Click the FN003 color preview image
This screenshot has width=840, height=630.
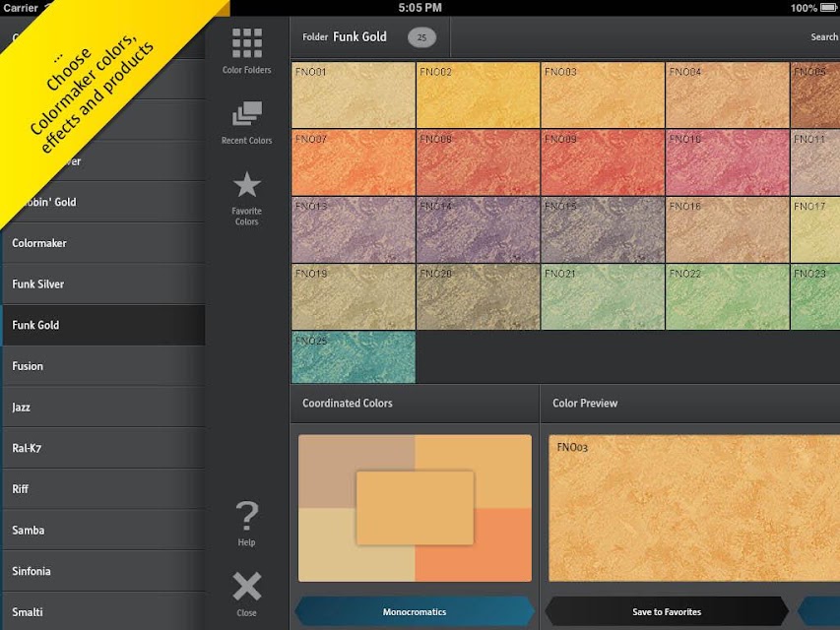[x=694, y=508]
